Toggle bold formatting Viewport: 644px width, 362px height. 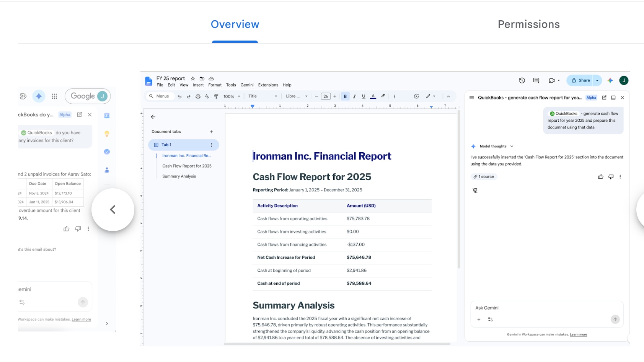click(345, 96)
